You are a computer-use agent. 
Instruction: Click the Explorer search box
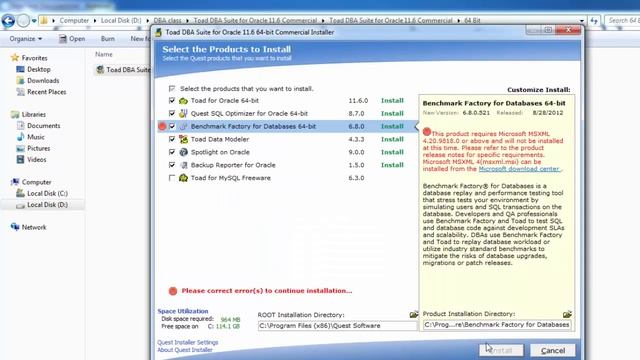click(622, 20)
